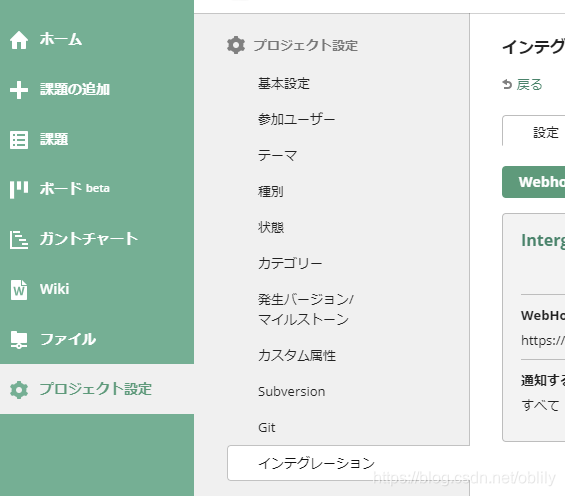Click the plus icon for 課題の追加
This screenshot has height=496, width=565.
click(x=19, y=90)
